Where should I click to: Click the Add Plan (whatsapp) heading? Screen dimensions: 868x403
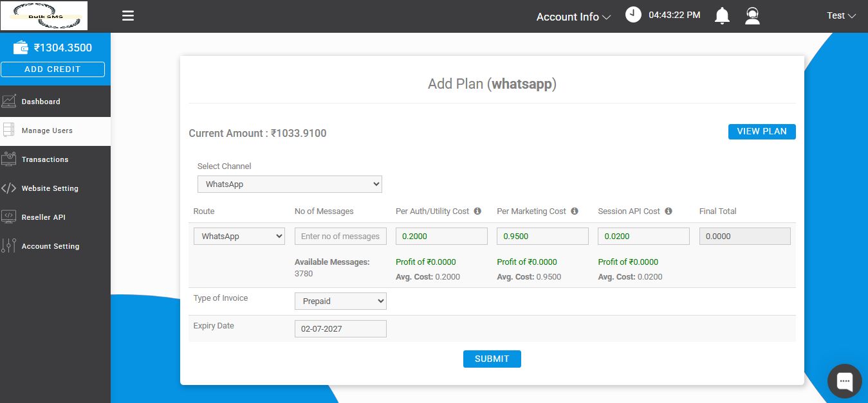coord(492,84)
